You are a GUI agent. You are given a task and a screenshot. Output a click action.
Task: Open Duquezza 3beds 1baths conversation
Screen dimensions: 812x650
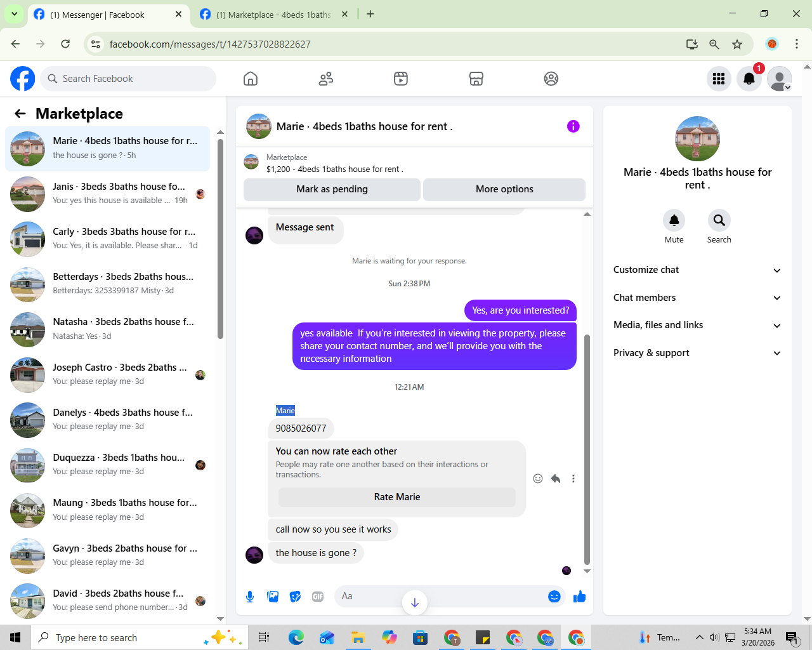pyautogui.click(x=108, y=465)
